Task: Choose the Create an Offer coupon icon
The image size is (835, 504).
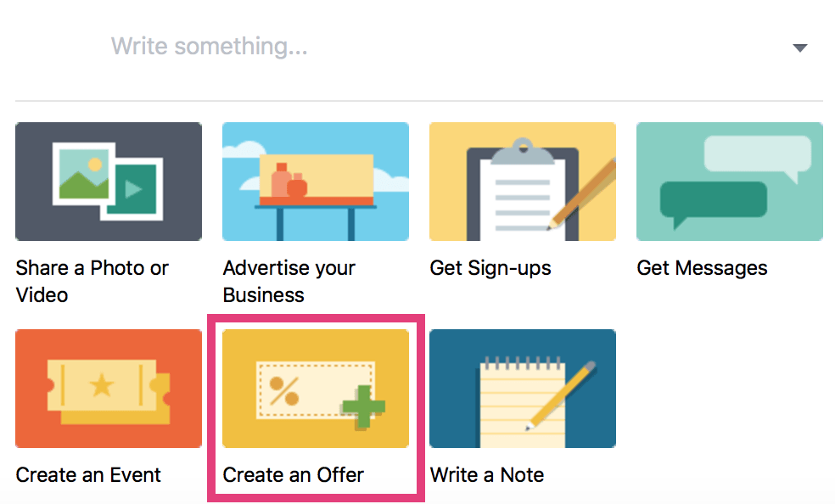Action: pyautogui.click(x=316, y=389)
